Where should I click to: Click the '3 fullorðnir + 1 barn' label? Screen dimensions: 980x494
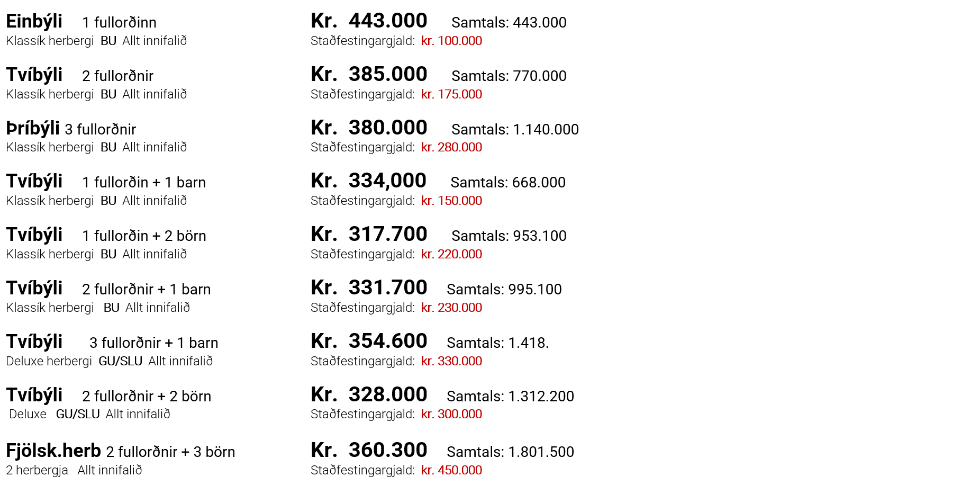153,343
